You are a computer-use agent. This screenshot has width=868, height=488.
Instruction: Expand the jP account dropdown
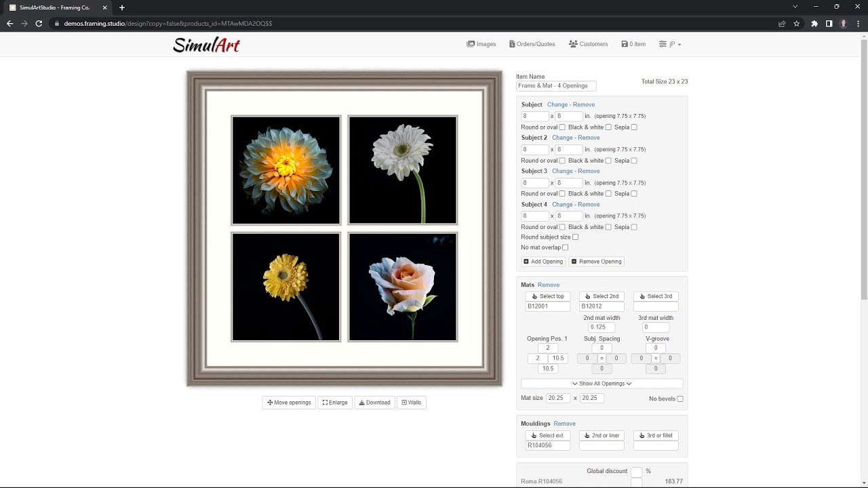(670, 44)
